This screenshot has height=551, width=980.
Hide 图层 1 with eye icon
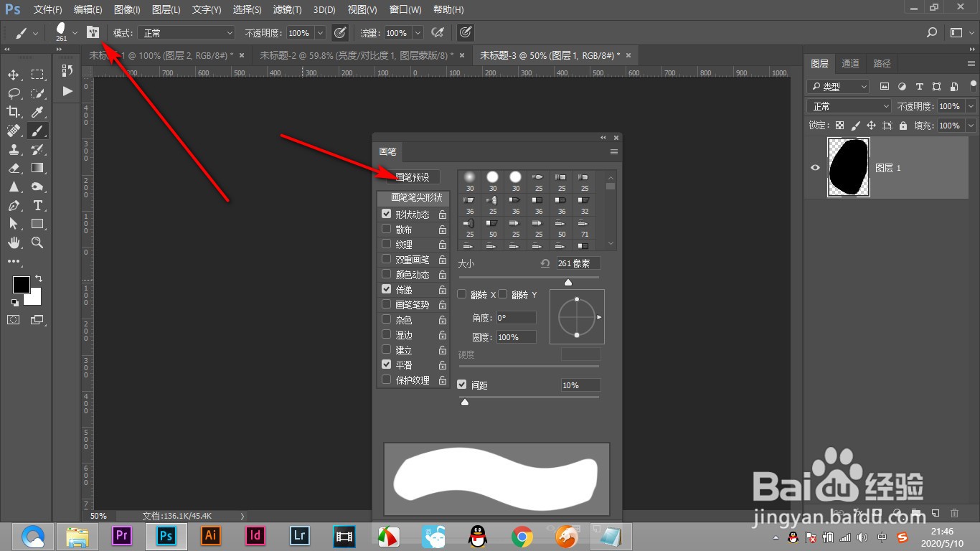click(x=815, y=167)
